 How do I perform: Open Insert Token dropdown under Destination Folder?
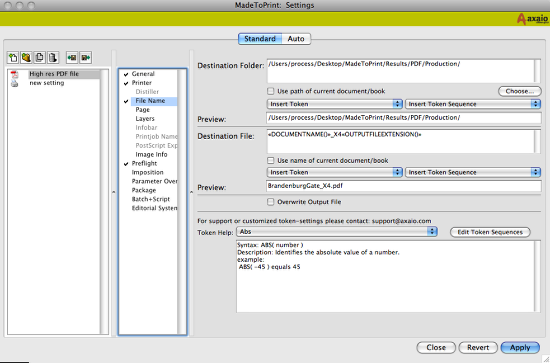pyautogui.click(x=334, y=104)
